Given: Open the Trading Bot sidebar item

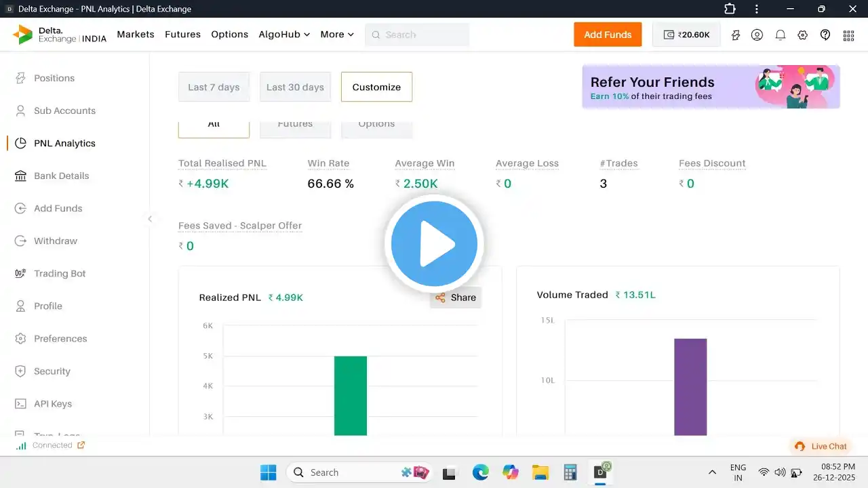Looking at the screenshot, I should coord(60,273).
